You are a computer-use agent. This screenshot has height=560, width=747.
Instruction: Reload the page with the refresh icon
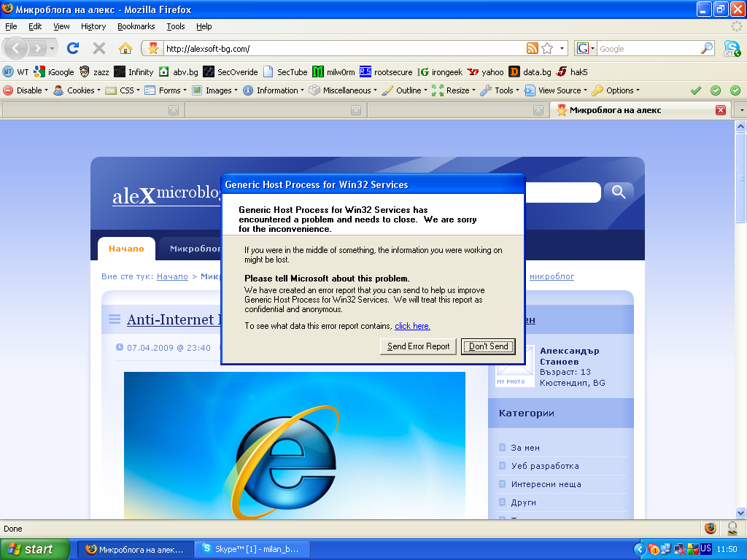point(73,48)
